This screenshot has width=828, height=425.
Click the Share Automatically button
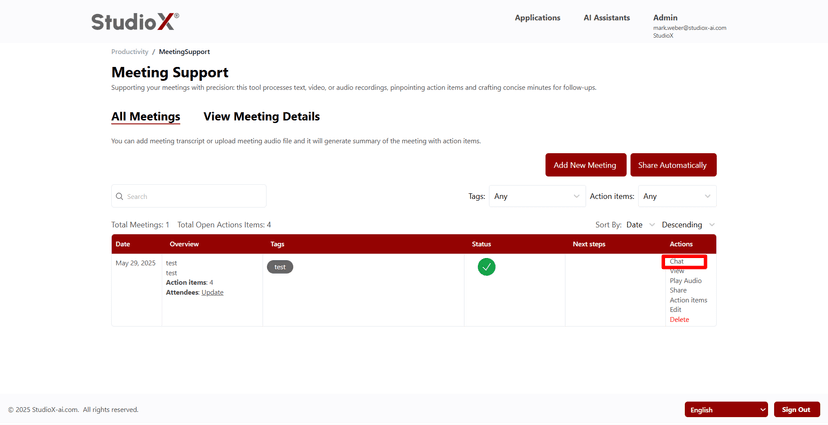click(x=673, y=165)
